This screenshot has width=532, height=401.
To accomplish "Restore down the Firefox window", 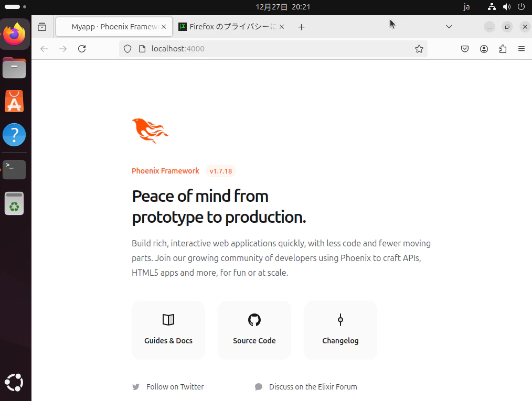I will pos(507,27).
